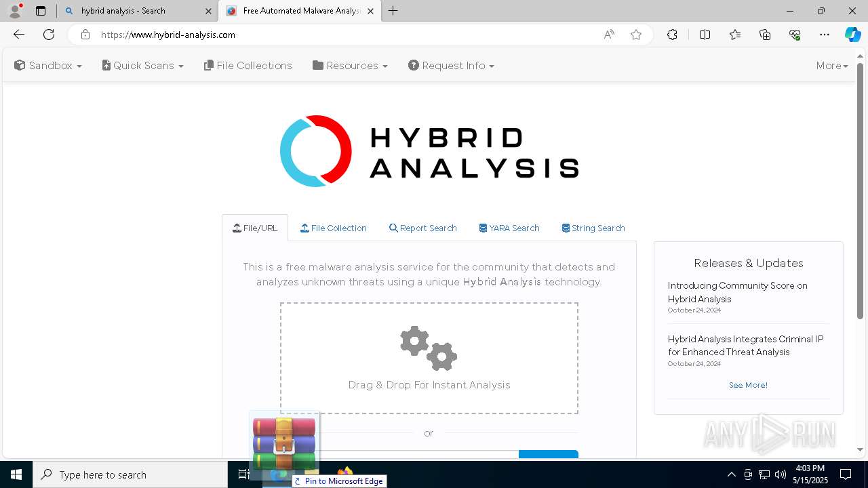Viewport: 868px width, 488px height.
Task: Open the network icon in system tray
Action: 764,474
